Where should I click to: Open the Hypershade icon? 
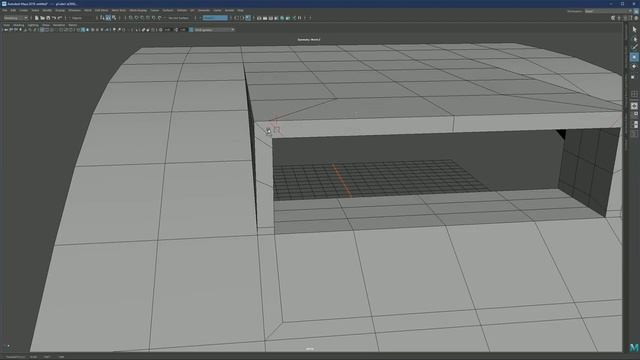tap(282, 18)
